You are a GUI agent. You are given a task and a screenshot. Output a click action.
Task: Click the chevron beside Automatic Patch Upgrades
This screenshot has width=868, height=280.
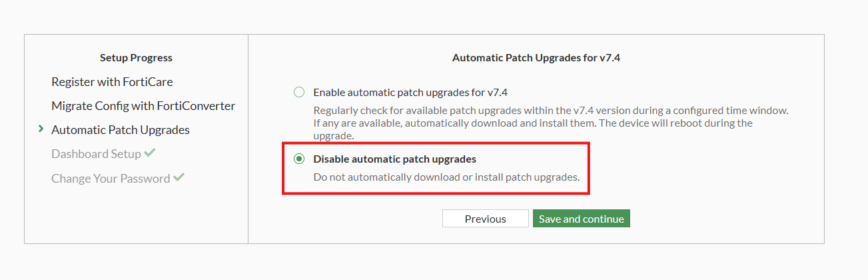pyautogui.click(x=41, y=129)
